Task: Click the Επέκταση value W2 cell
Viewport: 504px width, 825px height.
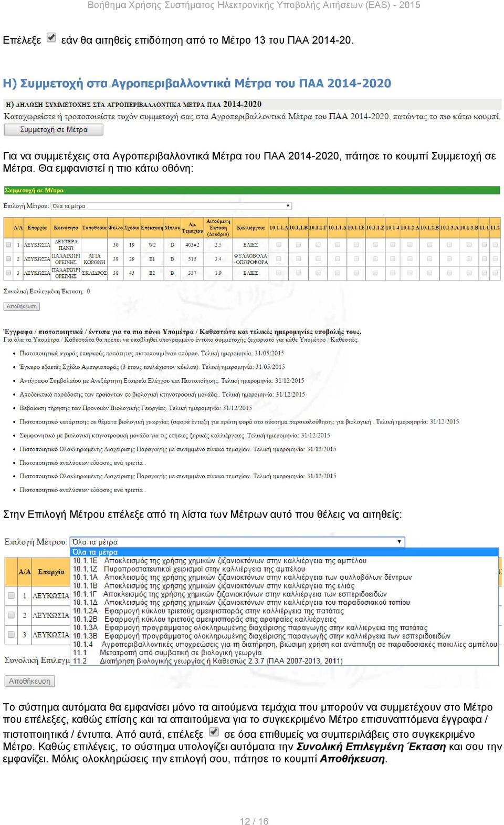Action: point(152,245)
